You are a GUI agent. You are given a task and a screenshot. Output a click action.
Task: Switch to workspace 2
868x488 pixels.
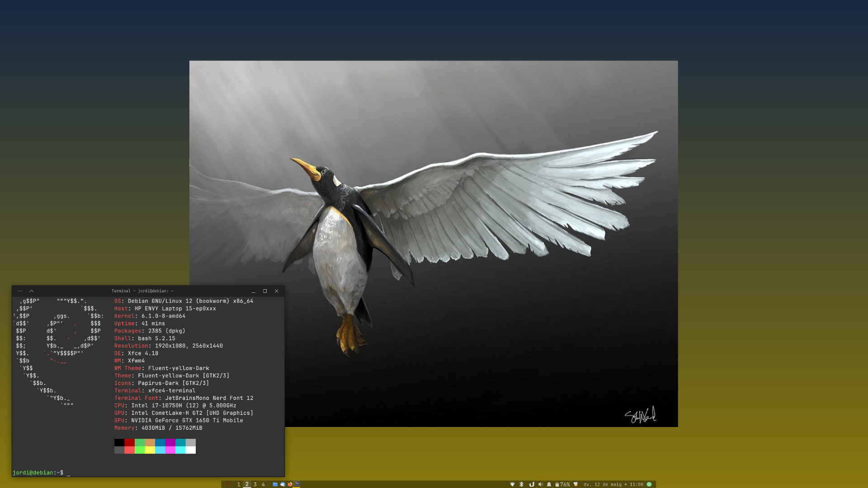point(247,484)
